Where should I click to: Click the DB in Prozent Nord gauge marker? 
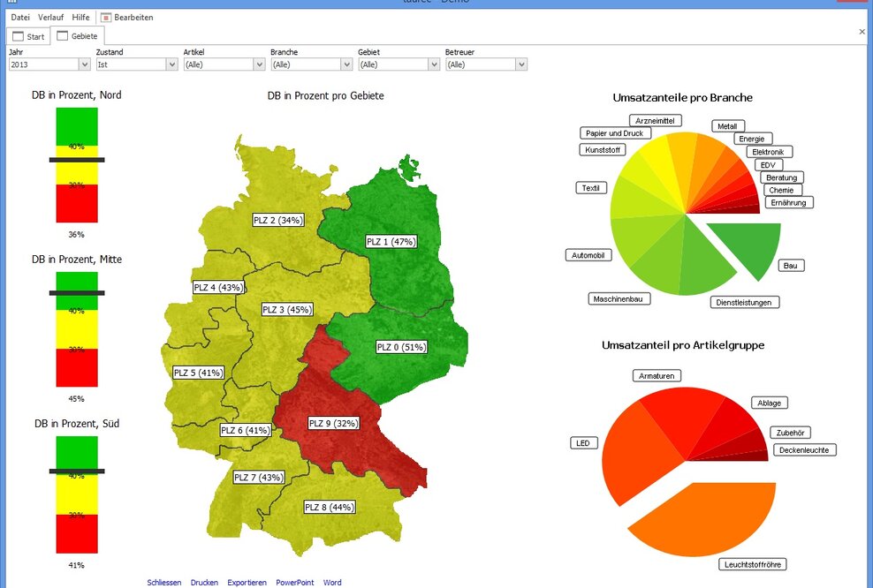tap(77, 160)
